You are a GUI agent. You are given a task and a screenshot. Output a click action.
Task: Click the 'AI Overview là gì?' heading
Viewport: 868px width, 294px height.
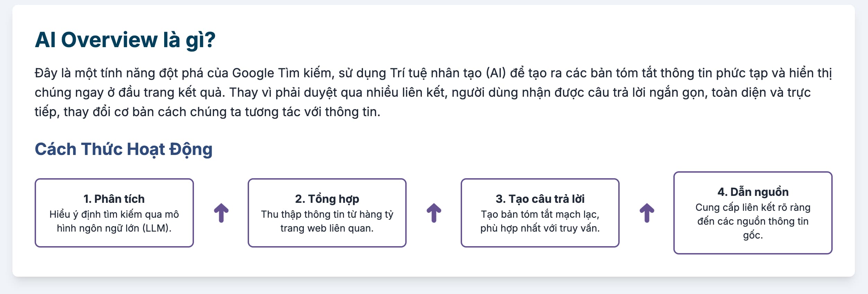[x=125, y=40]
